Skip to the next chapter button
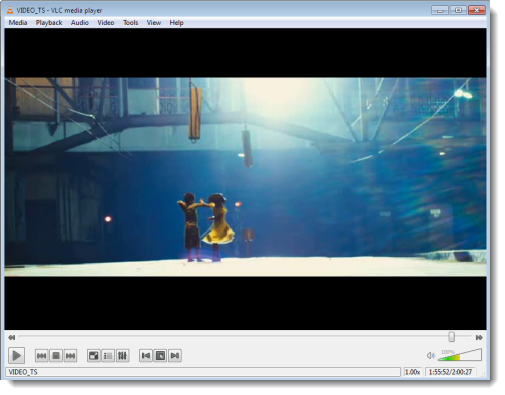The image size is (505, 395). [x=70, y=356]
